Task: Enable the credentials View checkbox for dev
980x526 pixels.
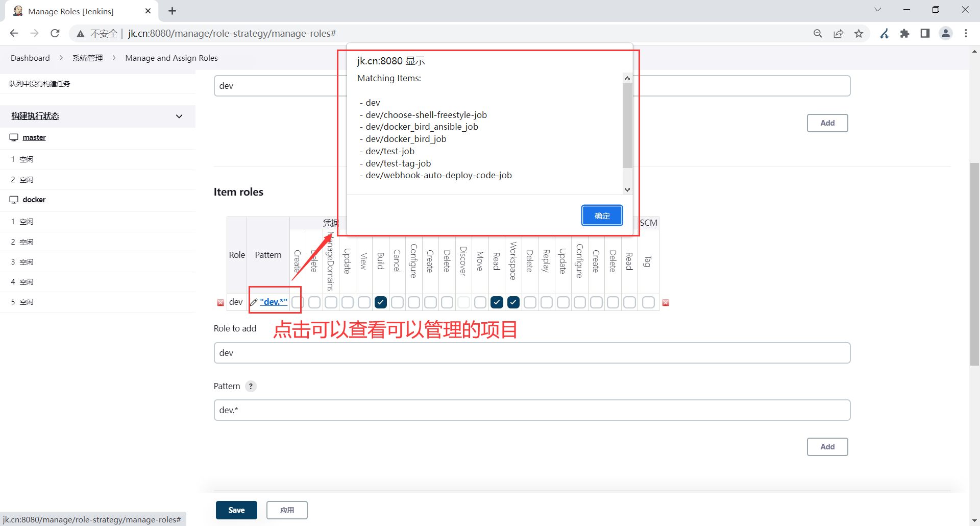Action: pyautogui.click(x=364, y=302)
